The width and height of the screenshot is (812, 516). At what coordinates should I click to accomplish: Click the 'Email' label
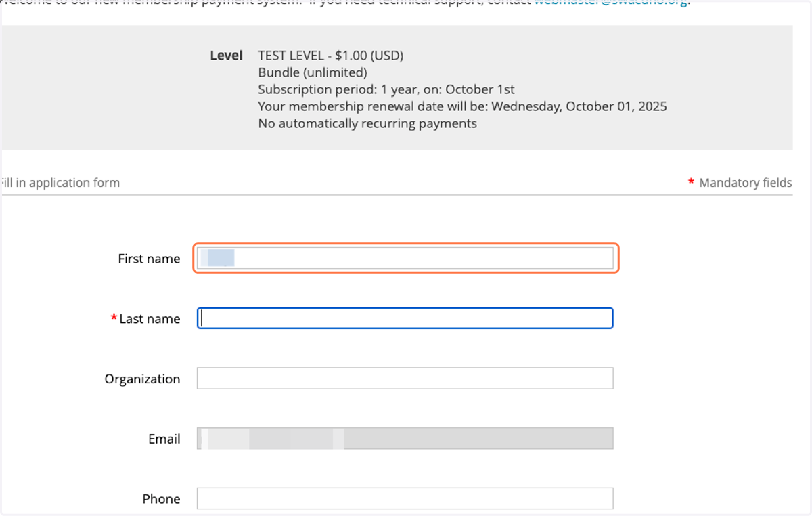click(x=164, y=439)
